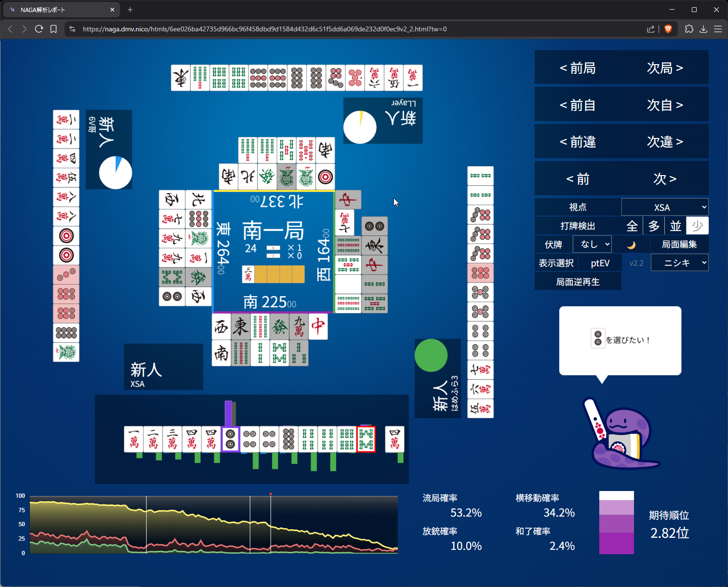
Task: Bookmark this page with the bookmark icon
Action: point(54,29)
